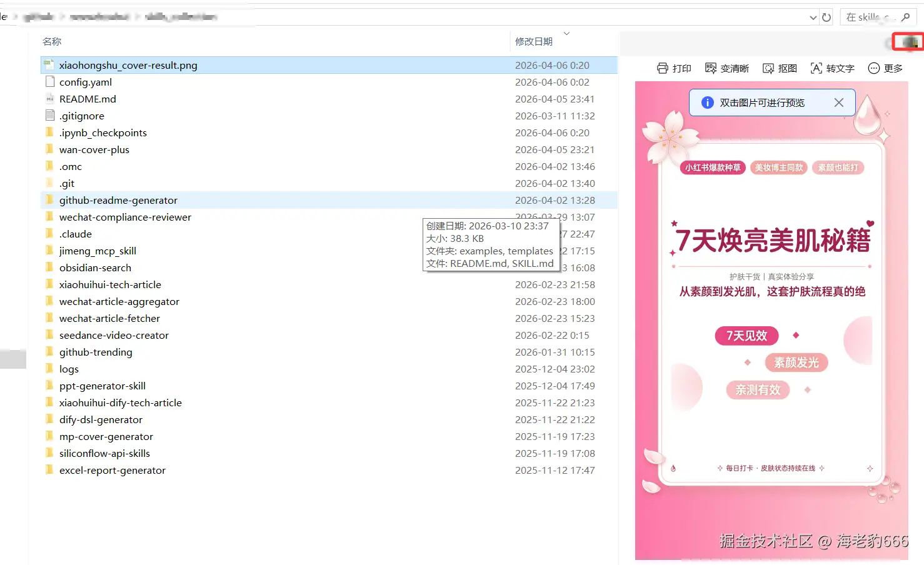The image size is (924, 565).
Task: Click the dify-dsl-generator folder name
Action: (101, 419)
